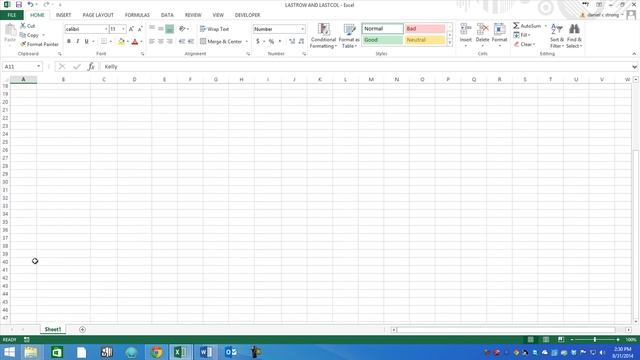Click the Paste clipboard icon
The width and height of the screenshot is (640, 360).
pos(10,30)
